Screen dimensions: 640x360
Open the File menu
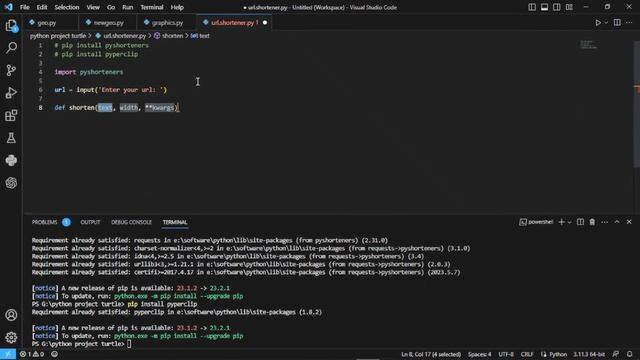tap(24, 7)
